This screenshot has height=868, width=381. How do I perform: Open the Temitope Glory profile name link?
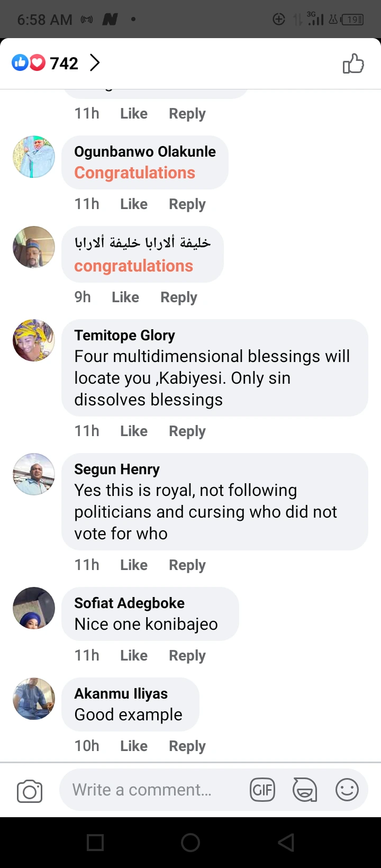click(x=124, y=335)
